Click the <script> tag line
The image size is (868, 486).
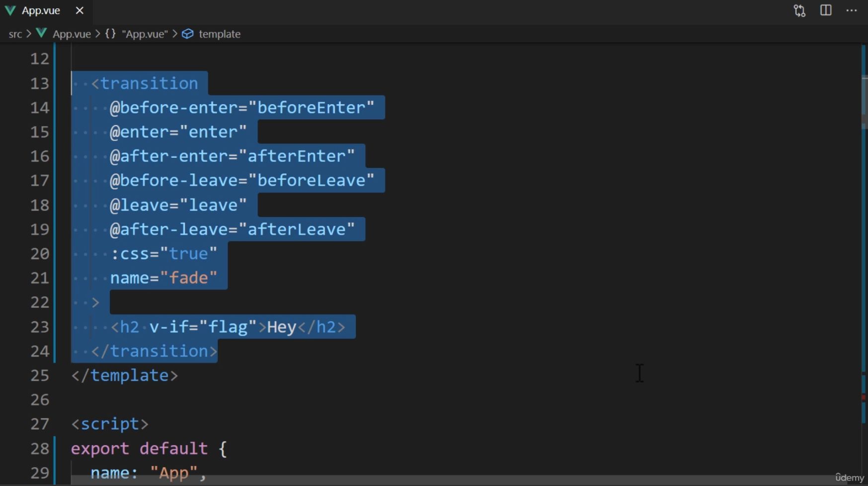pos(110,424)
